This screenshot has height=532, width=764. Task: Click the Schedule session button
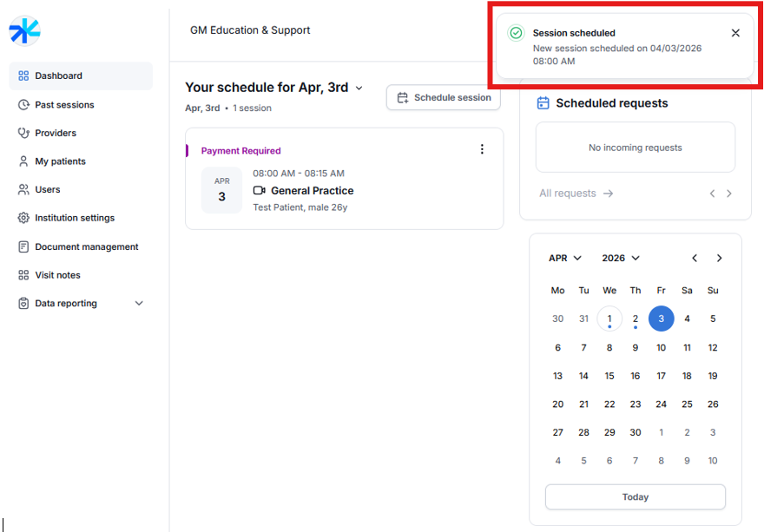(x=444, y=98)
